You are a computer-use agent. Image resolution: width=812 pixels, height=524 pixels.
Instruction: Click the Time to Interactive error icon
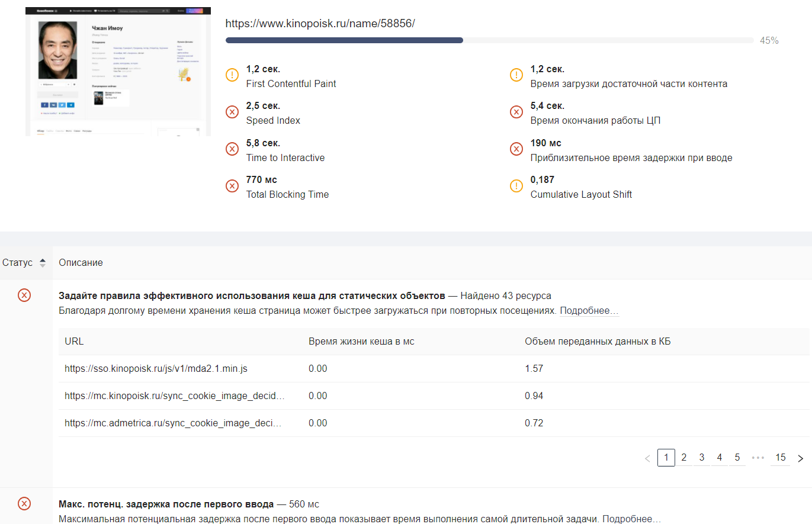(232, 149)
